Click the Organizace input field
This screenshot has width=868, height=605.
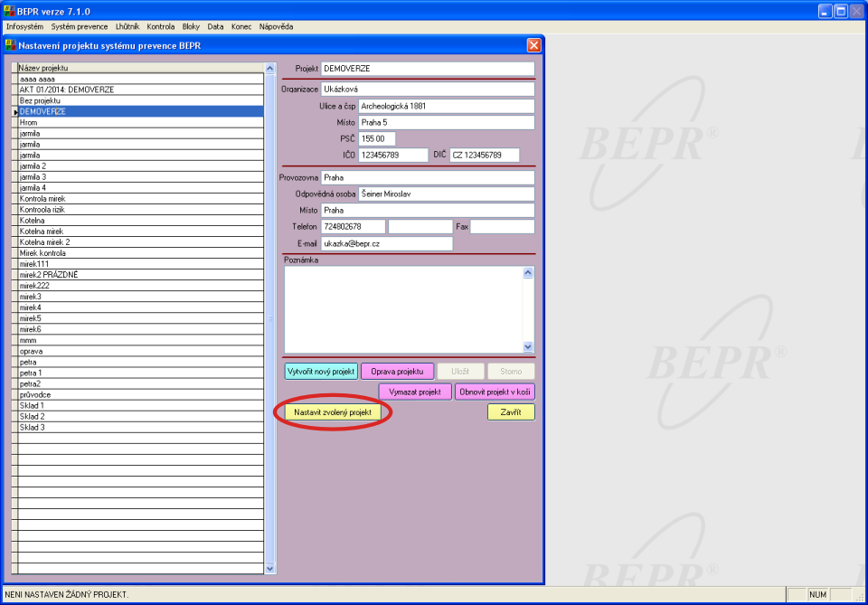[x=428, y=90]
